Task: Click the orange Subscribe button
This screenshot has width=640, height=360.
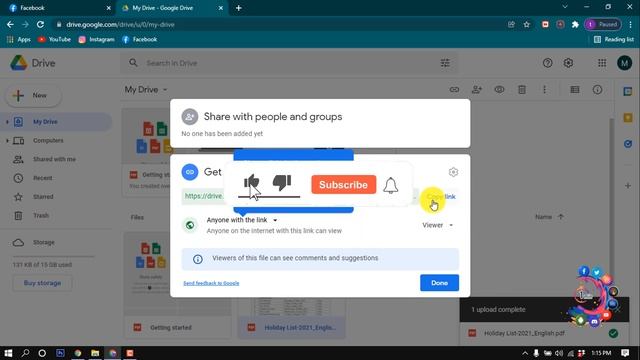Action: coord(343,184)
